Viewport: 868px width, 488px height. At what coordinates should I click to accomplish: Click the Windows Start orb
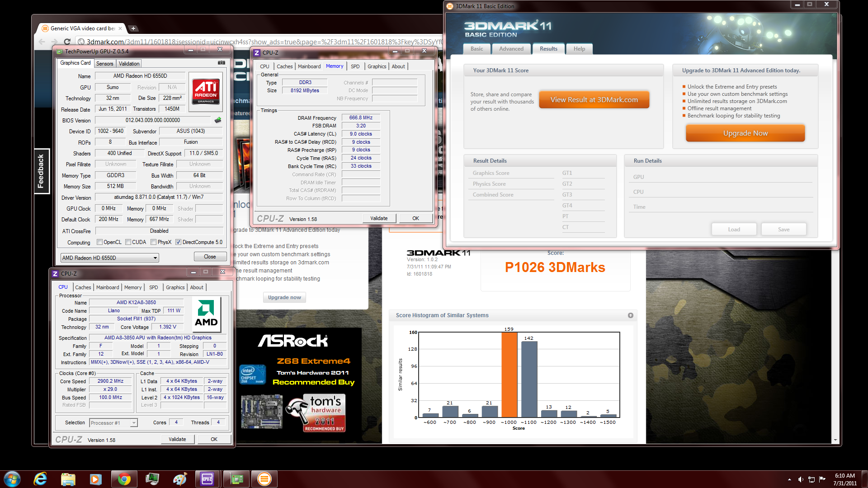tap(12, 479)
